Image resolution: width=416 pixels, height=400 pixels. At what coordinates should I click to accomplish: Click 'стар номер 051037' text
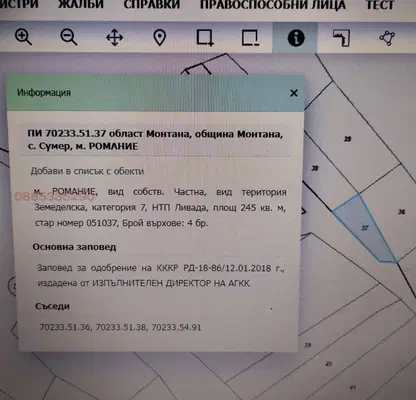tap(76, 223)
